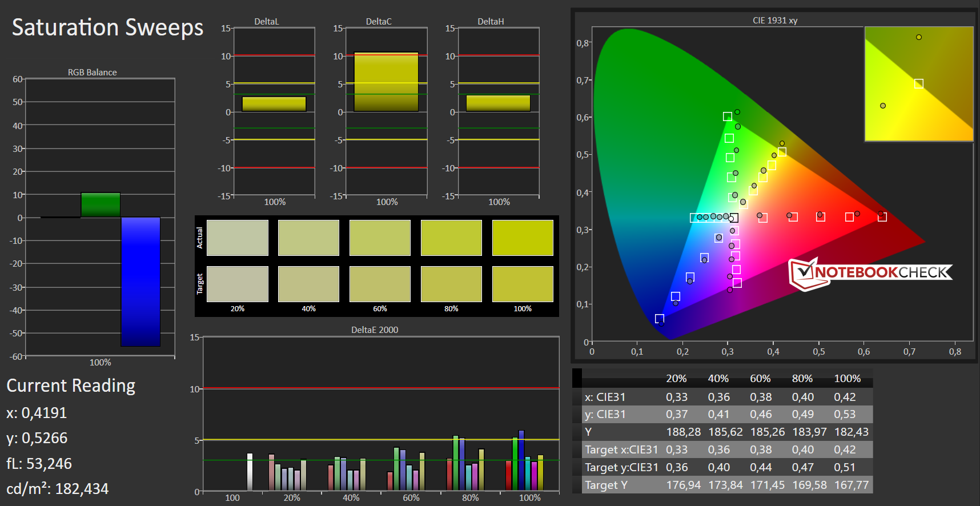Click the fL: 53,246 reading
Screen dimensions: 980x506
coord(39,464)
